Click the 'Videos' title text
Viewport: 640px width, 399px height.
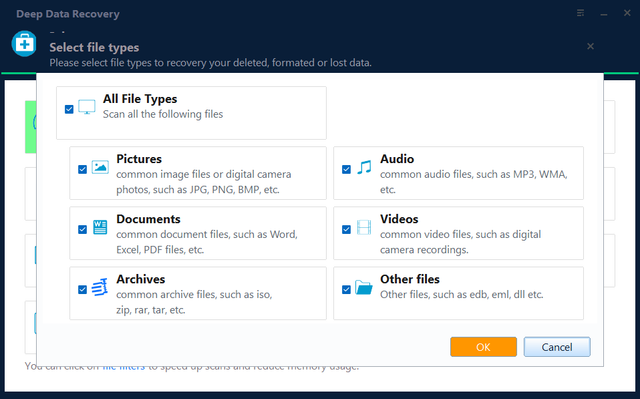(399, 219)
